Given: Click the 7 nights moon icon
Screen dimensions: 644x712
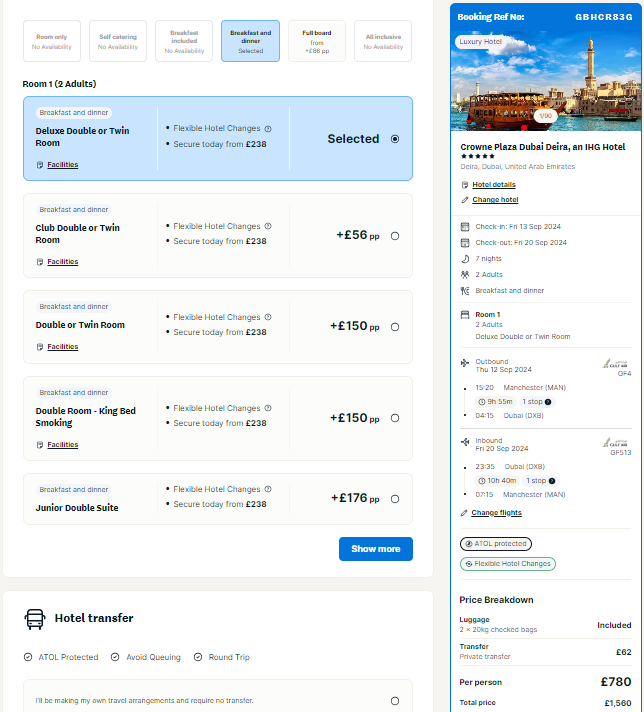Looking at the screenshot, I should tap(465, 259).
